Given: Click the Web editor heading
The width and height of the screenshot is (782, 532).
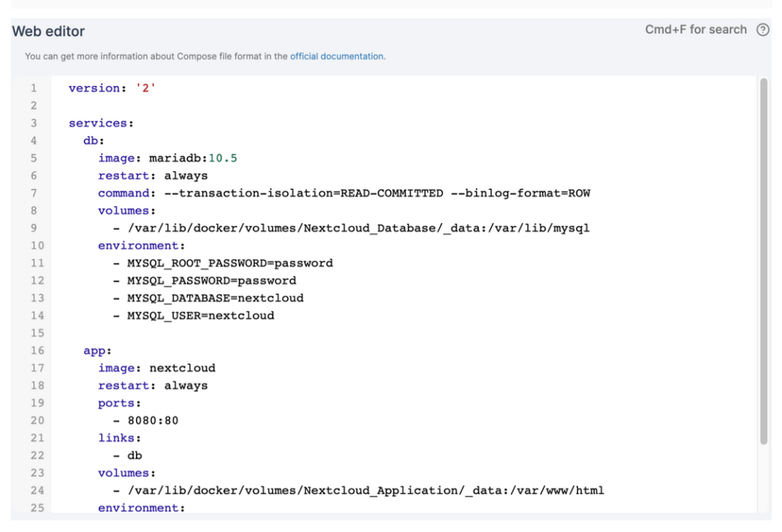Looking at the screenshot, I should (x=48, y=31).
